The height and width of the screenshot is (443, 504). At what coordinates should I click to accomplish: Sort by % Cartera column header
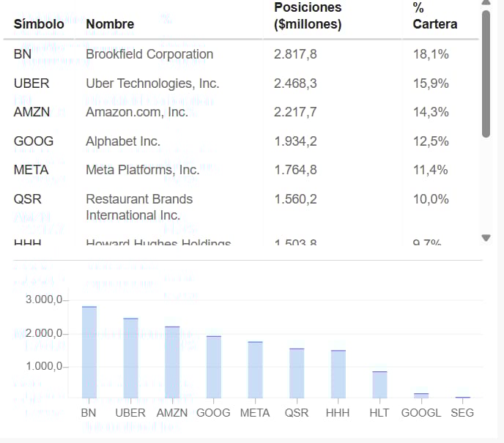[435, 15]
